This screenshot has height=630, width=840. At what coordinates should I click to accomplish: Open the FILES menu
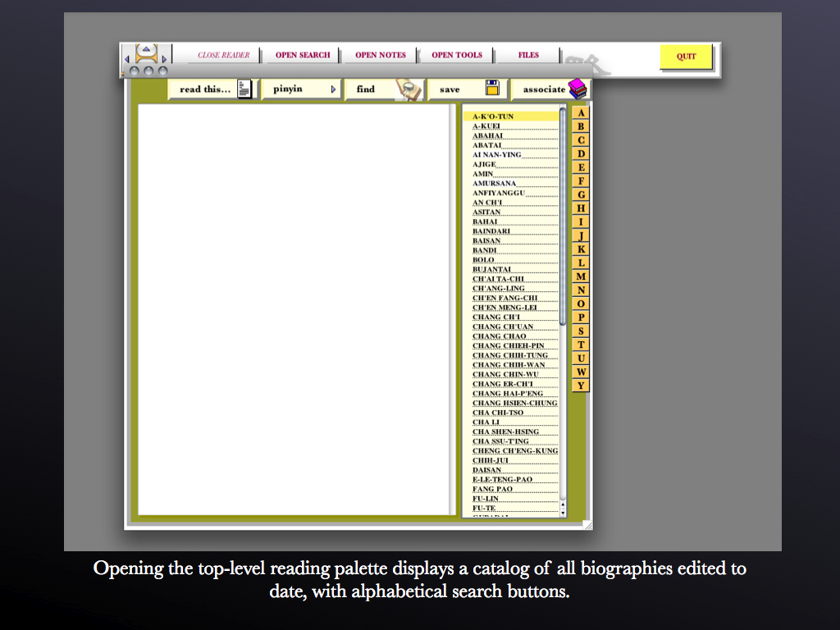click(x=528, y=55)
